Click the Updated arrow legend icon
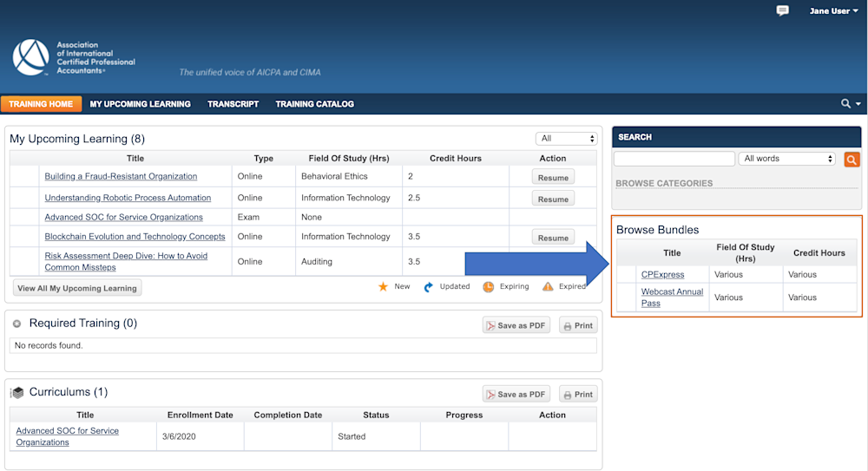The height and width of the screenshot is (471, 868). [429, 287]
